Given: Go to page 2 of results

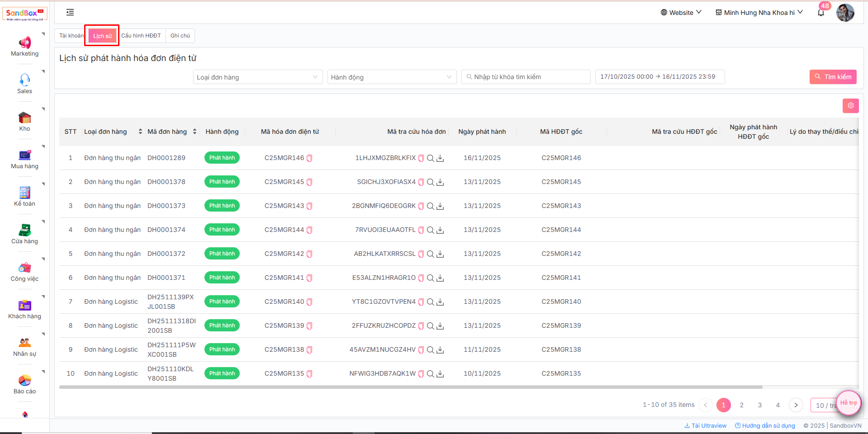Looking at the screenshot, I should (x=741, y=405).
